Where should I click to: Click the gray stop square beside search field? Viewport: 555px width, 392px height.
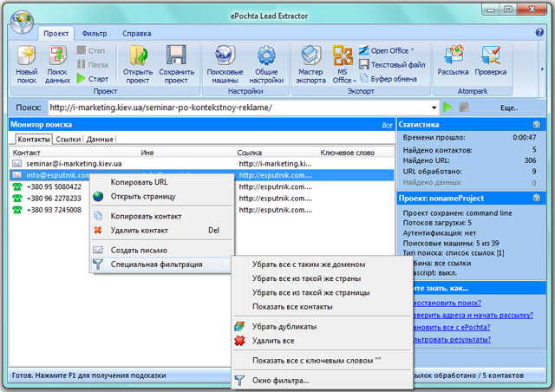coord(464,108)
